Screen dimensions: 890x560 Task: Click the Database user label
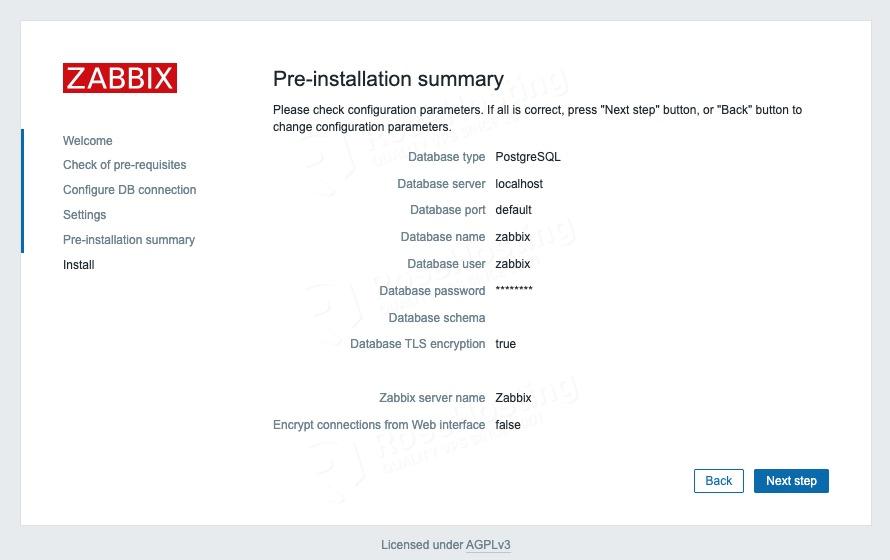(446, 264)
